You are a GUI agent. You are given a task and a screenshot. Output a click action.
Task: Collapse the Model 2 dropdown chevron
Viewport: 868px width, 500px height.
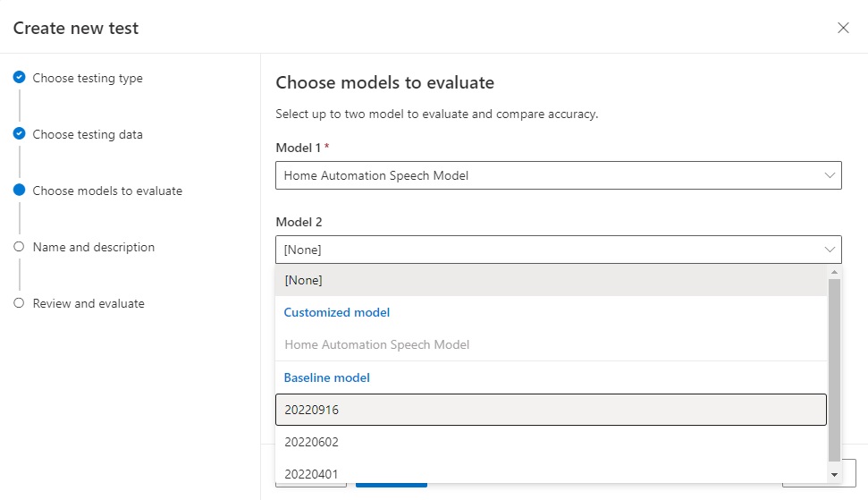pyautogui.click(x=829, y=250)
